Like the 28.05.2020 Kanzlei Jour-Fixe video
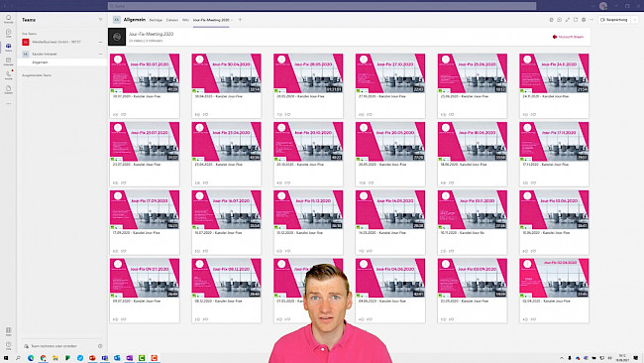Viewport: 644px width, 363px height. (x=287, y=115)
